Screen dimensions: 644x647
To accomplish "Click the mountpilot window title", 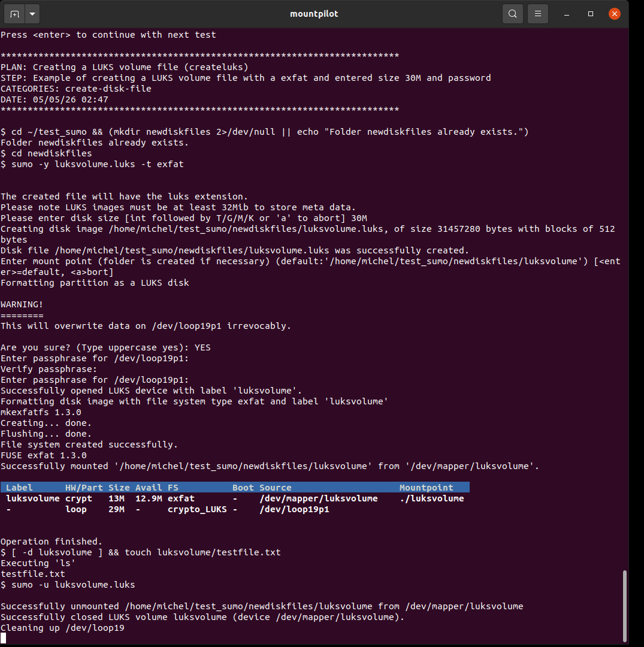I will click(x=314, y=14).
